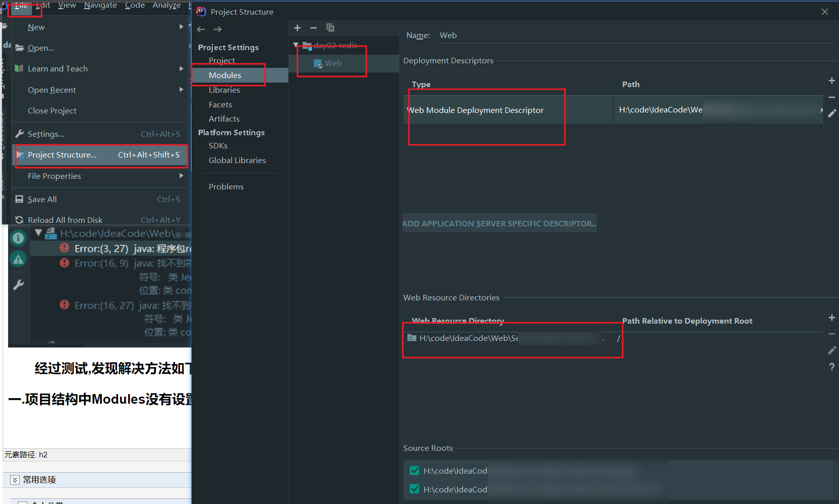Toggle the 常用选项 collapse checkbox
Viewport: 839px width, 504px height.
click(x=15, y=480)
